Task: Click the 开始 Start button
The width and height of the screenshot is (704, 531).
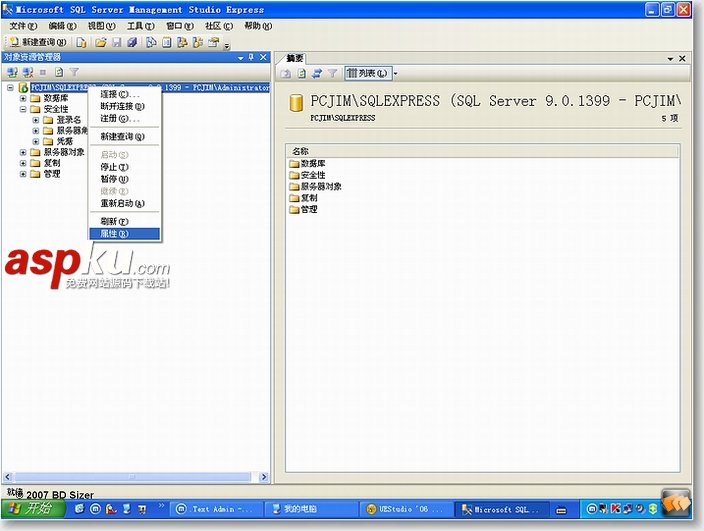Action: point(34,509)
